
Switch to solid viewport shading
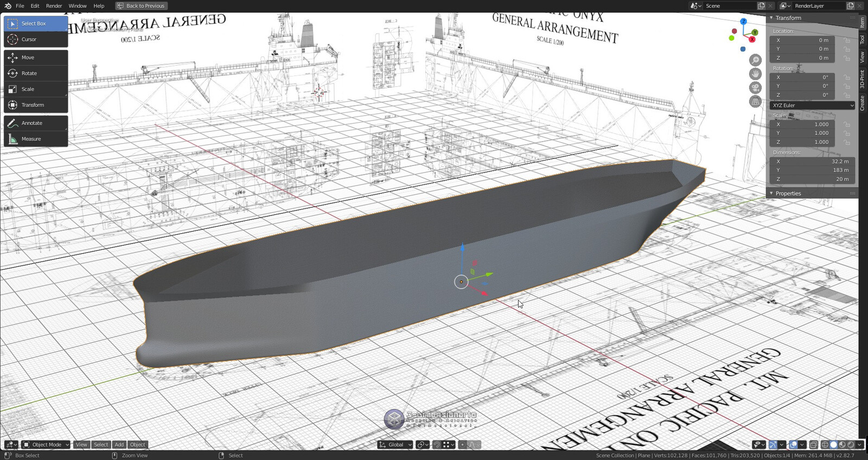pyautogui.click(x=834, y=445)
